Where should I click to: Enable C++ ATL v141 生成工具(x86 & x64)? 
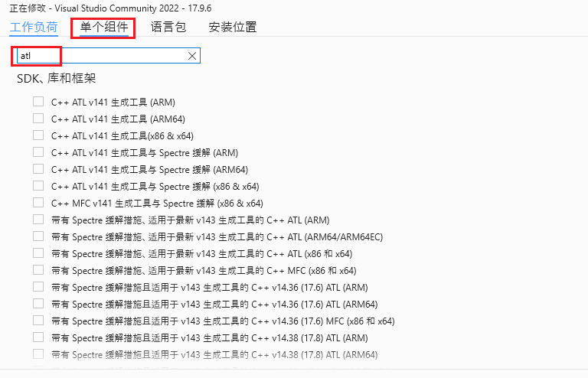(x=38, y=135)
